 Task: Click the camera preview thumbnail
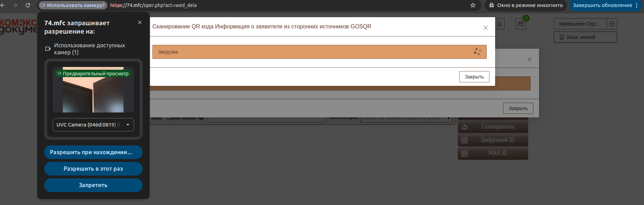click(93, 90)
